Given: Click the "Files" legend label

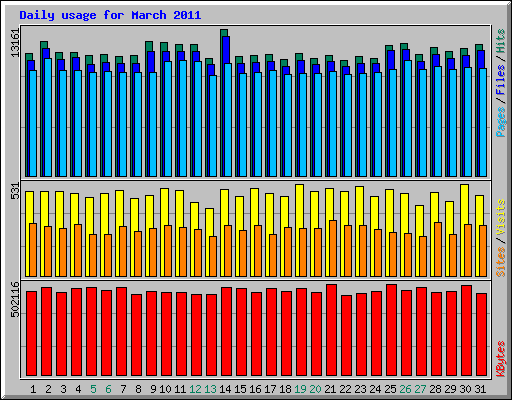Looking at the screenshot, I should (501, 80).
